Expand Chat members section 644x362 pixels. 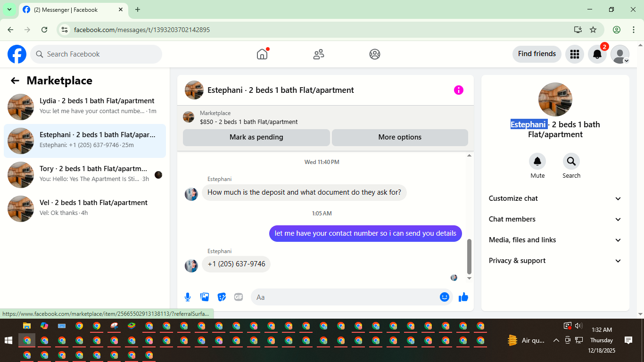(x=555, y=219)
